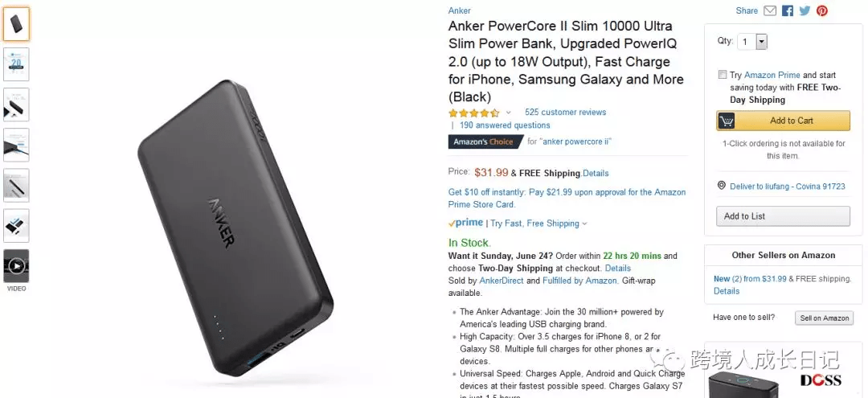
Task: Share product on Facebook icon
Action: [x=787, y=10]
